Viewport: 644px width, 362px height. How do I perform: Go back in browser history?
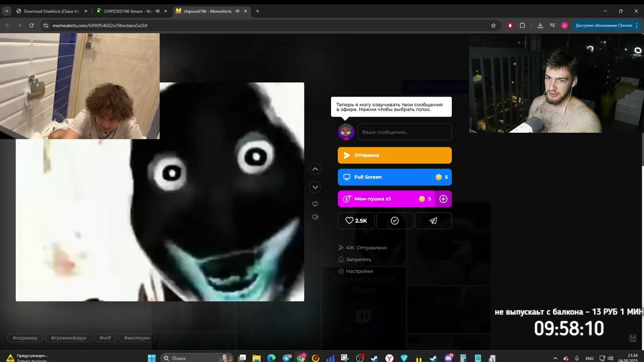point(7,25)
